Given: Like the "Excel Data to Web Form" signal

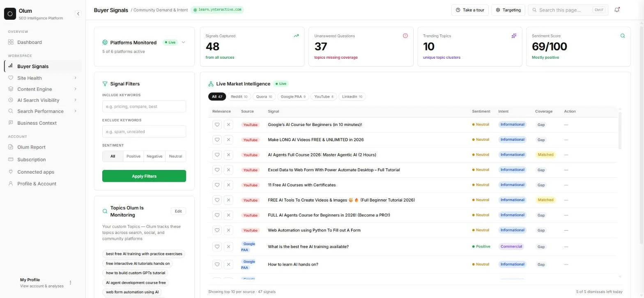Looking at the screenshot, I should coord(217,170).
